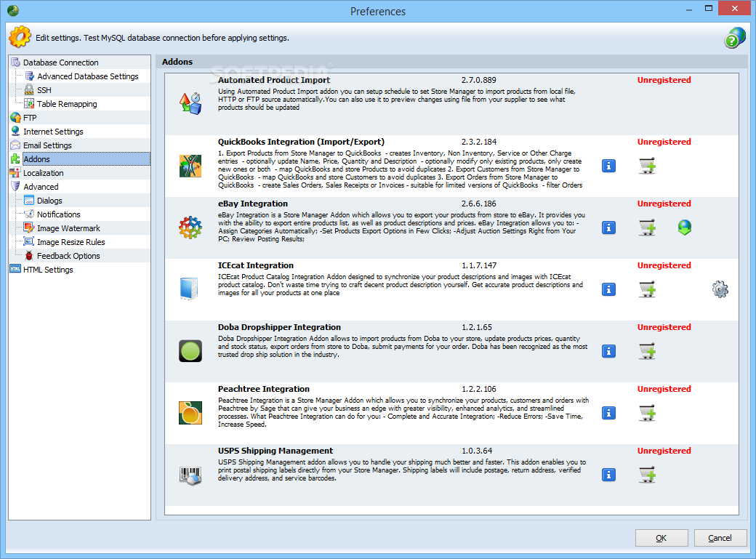The height and width of the screenshot is (559, 756).
Task: Click the Cancel button
Action: tap(720, 538)
